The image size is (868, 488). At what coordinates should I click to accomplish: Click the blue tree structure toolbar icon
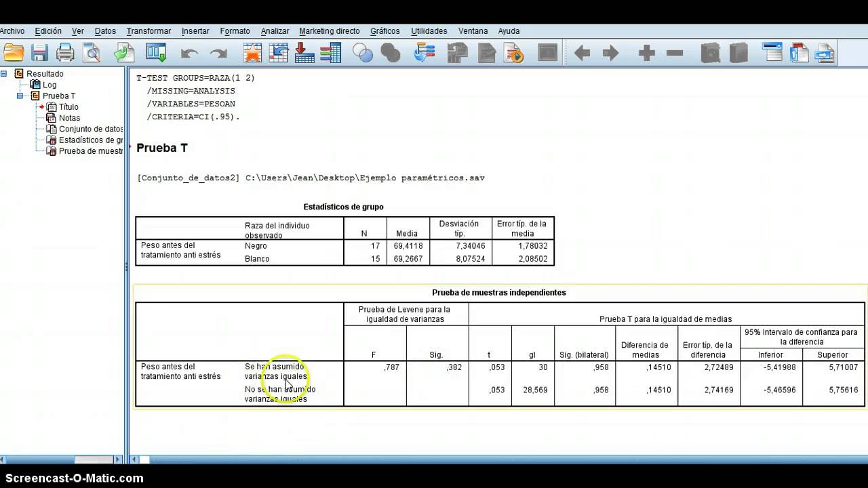pyautogui.click(x=425, y=52)
